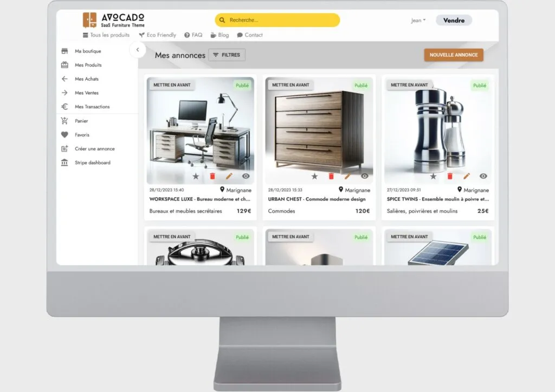The width and height of the screenshot is (555, 392).
Task: Toggle visibility eye on Spice Twins card
Action: pyautogui.click(x=483, y=177)
